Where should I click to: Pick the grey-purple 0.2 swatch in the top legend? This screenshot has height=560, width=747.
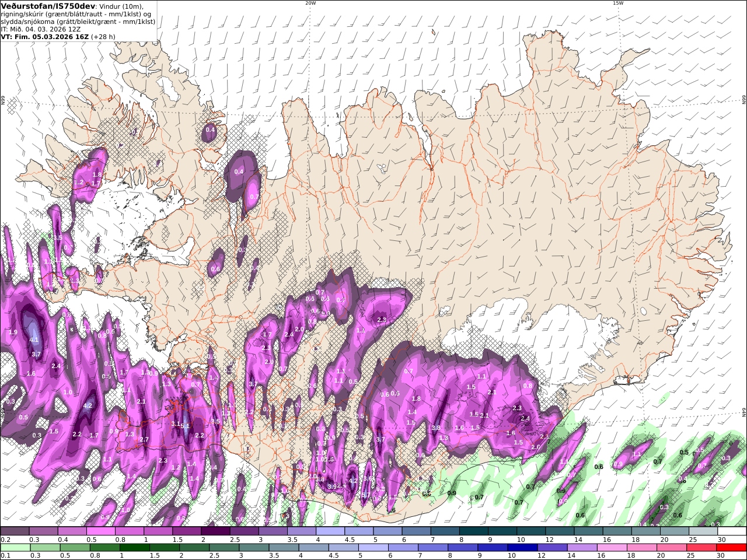pyautogui.click(x=15, y=531)
